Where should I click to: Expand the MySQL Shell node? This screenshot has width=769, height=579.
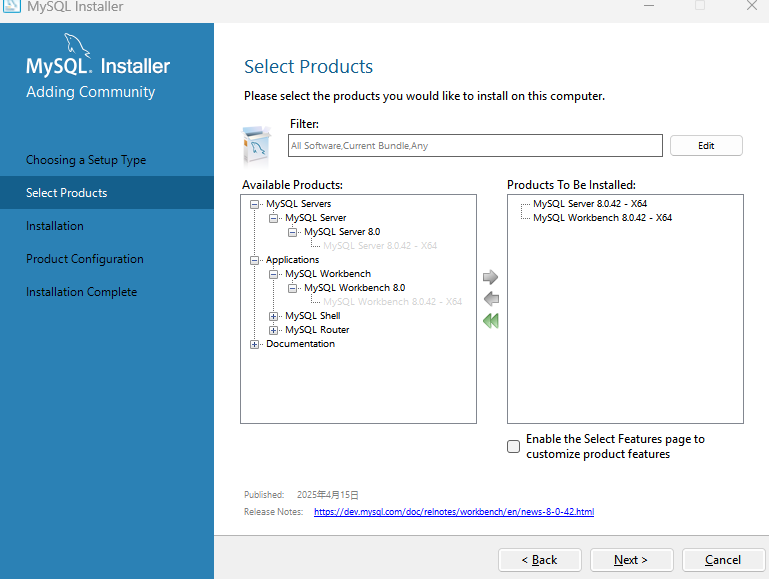pos(273,316)
